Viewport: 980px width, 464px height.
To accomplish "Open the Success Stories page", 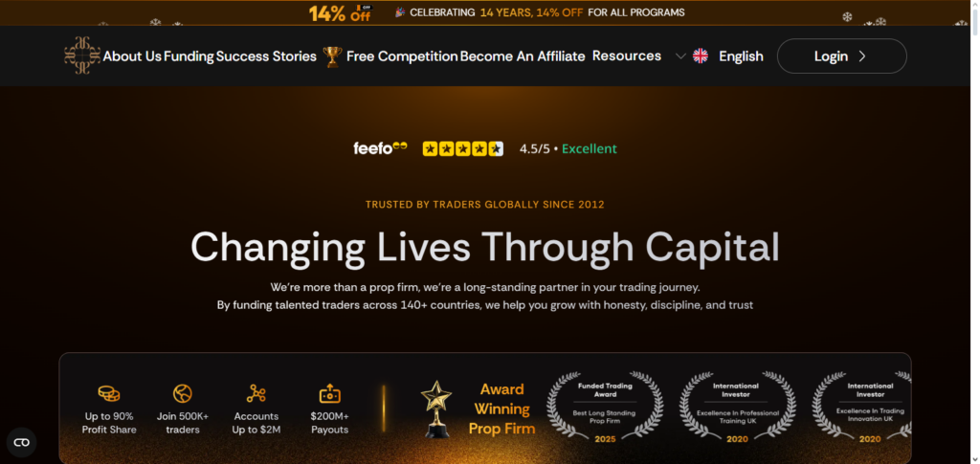I will coord(266,56).
